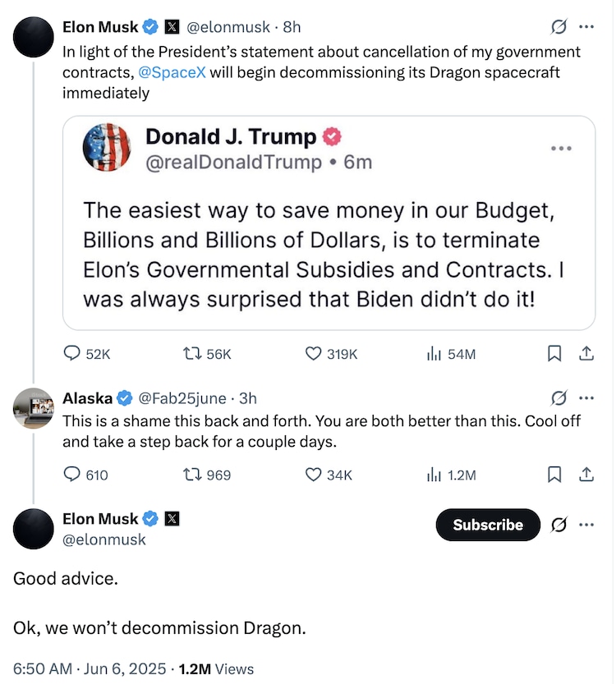Open more options menu on Alaska's reply
Screen dimensions: 616x684
pos(586,398)
